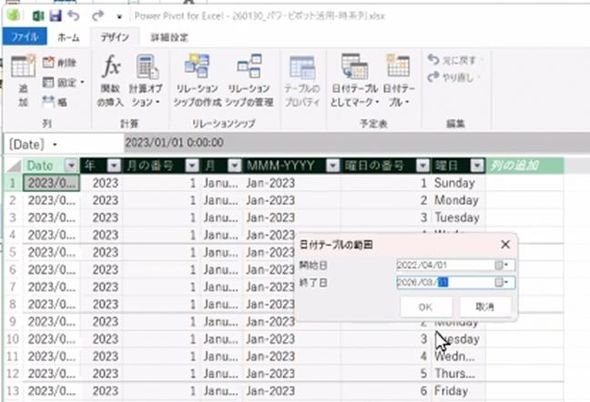Close the date table range dialog
This screenshot has width=590, height=402.
click(x=505, y=245)
